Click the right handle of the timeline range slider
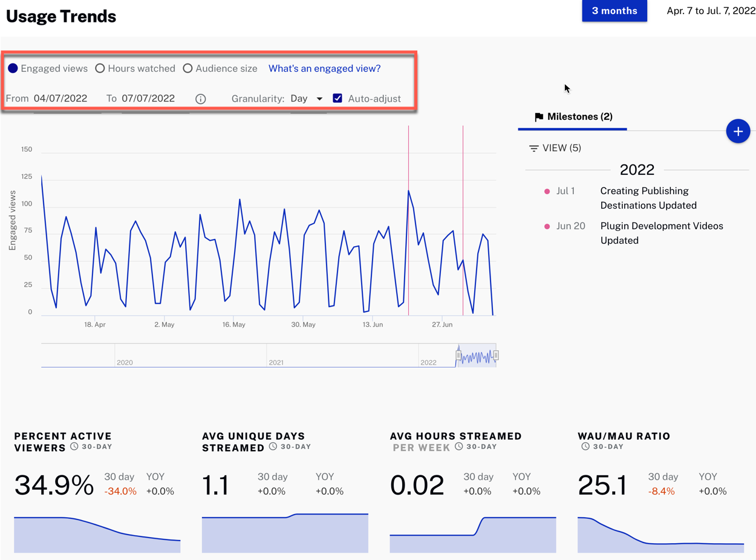The image size is (756, 560). 496,356
